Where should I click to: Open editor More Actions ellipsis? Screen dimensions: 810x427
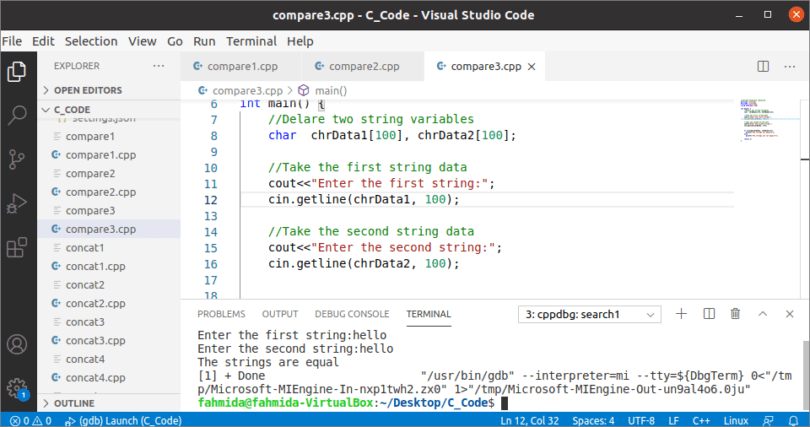coord(790,67)
